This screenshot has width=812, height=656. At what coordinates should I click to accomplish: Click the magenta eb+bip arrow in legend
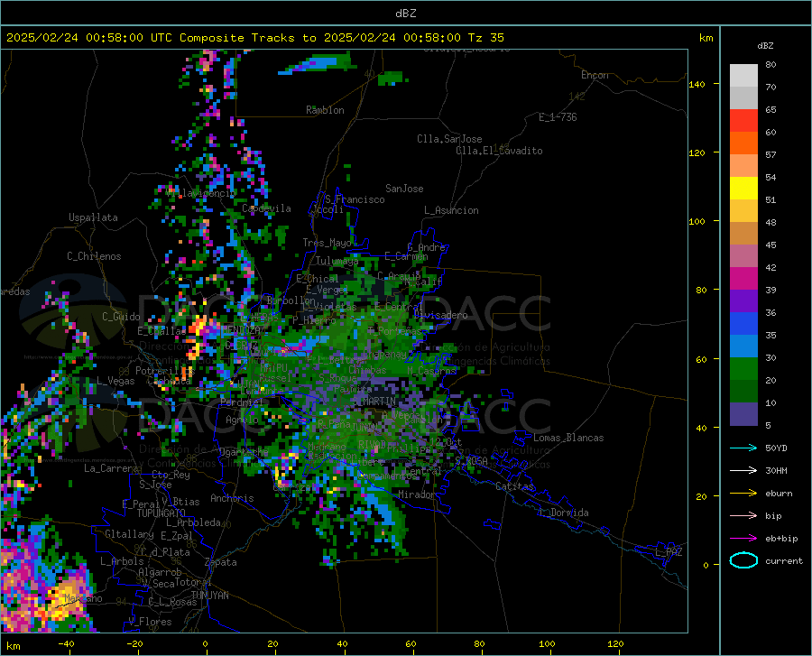coord(743,539)
